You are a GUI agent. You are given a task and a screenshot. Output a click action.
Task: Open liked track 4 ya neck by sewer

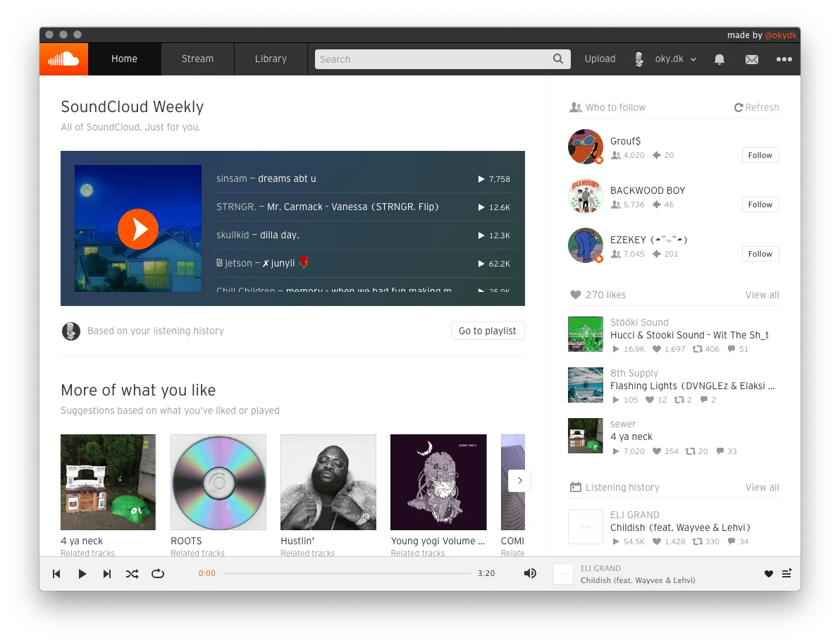click(x=631, y=436)
